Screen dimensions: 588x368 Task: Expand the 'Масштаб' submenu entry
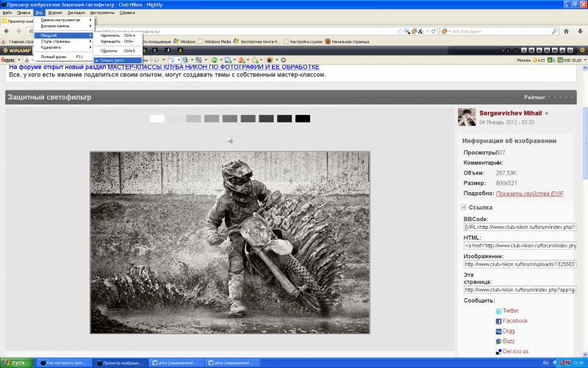pyautogui.click(x=63, y=35)
